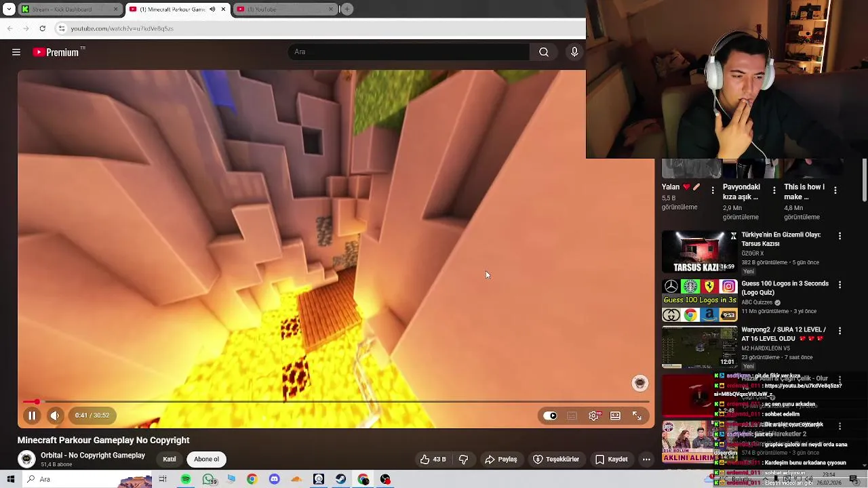Click the search magnifier button
The image size is (868, 488).
point(544,52)
